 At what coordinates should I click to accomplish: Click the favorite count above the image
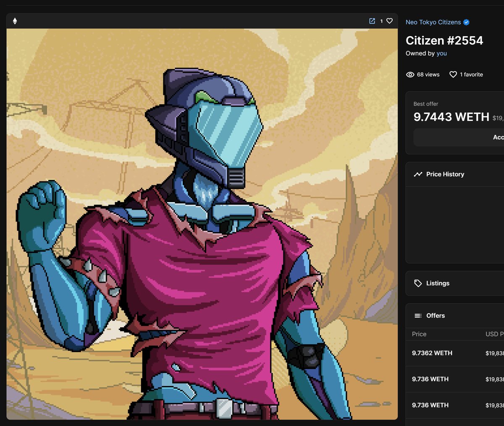(381, 21)
